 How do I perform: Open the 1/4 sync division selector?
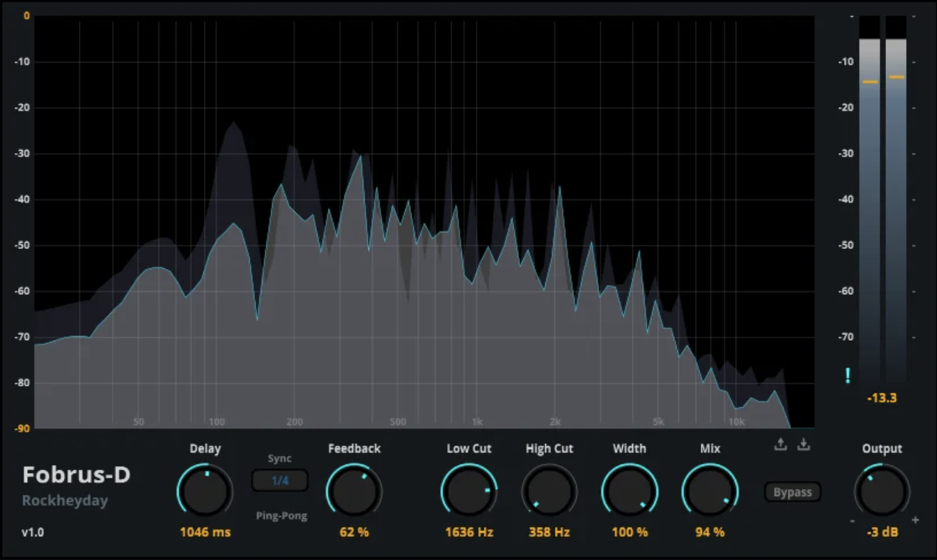(x=280, y=481)
